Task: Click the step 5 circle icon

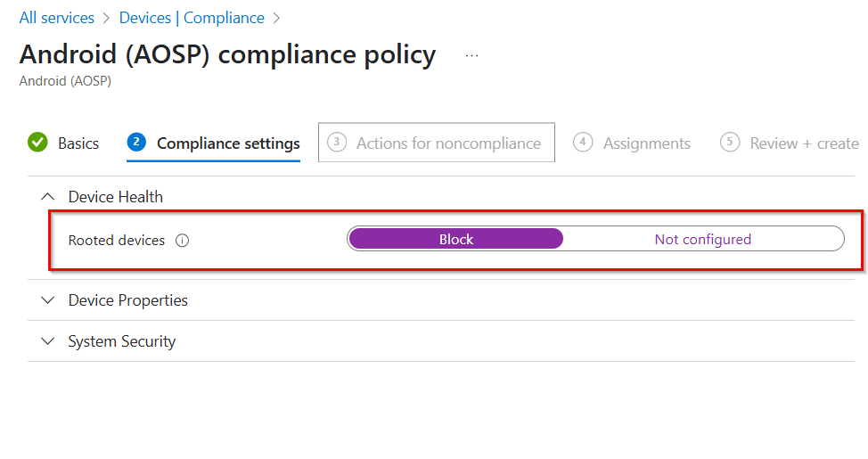Action: (730, 143)
